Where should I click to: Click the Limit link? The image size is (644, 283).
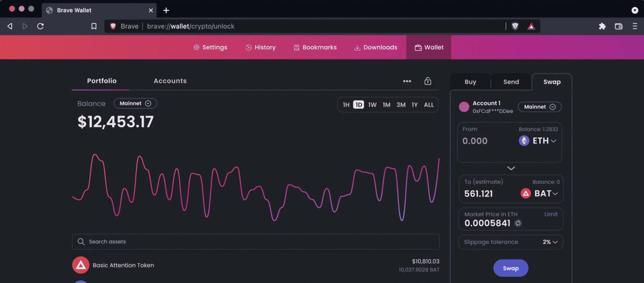click(x=551, y=214)
